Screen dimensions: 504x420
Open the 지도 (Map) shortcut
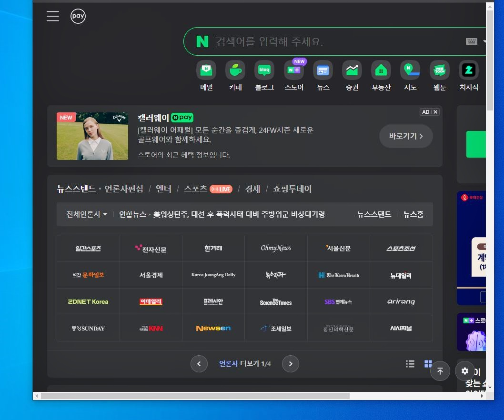click(x=411, y=76)
